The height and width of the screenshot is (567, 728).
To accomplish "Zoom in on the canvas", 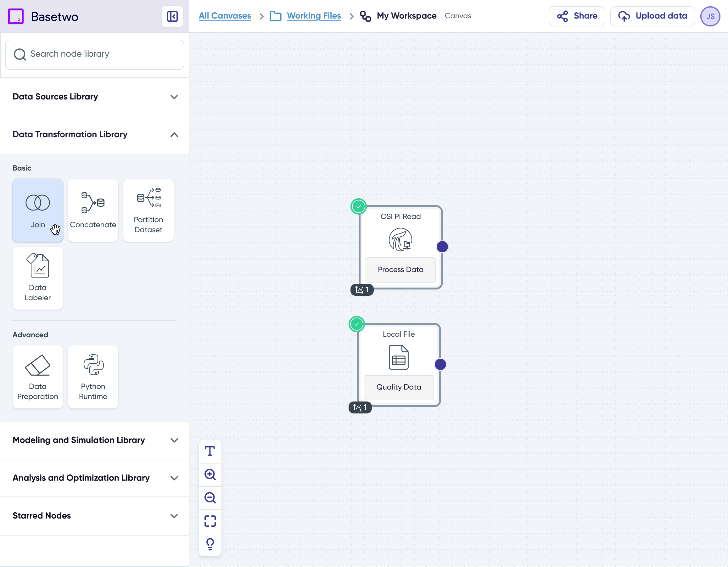I will (210, 474).
